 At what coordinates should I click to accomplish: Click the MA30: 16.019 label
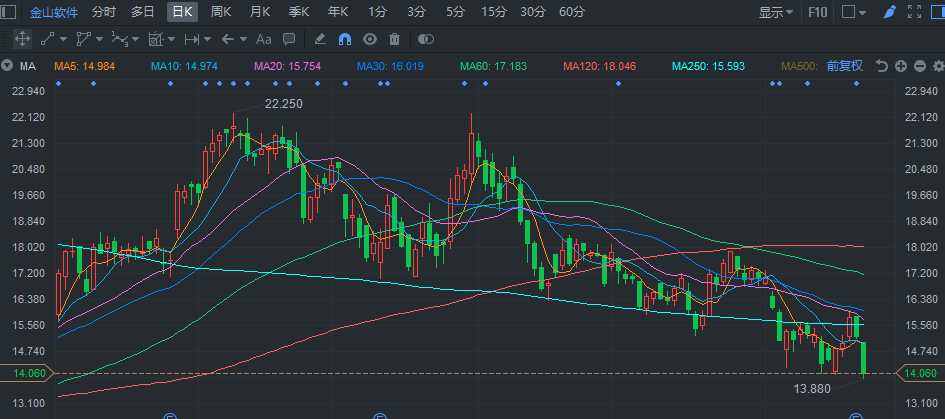tap(390, 66)
